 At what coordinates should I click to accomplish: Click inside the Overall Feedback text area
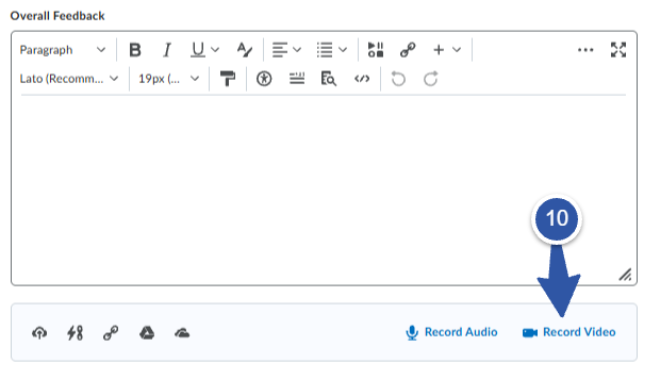pyautogui.click(x=324, y=189)
